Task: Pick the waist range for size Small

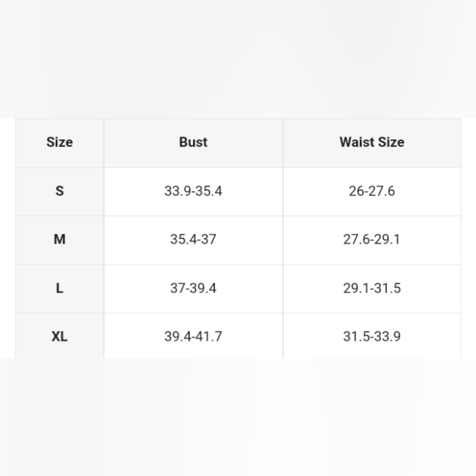Action: click(372, 191)
